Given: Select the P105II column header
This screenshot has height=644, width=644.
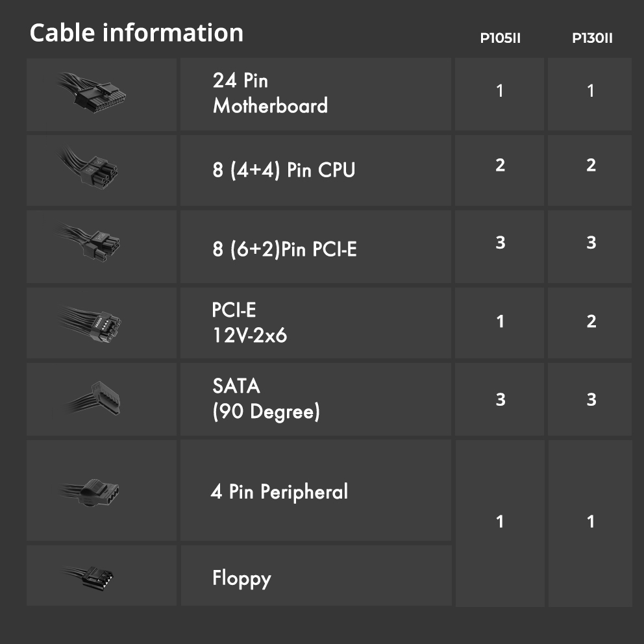Looking at the screenshot, I should pos(500,38).
